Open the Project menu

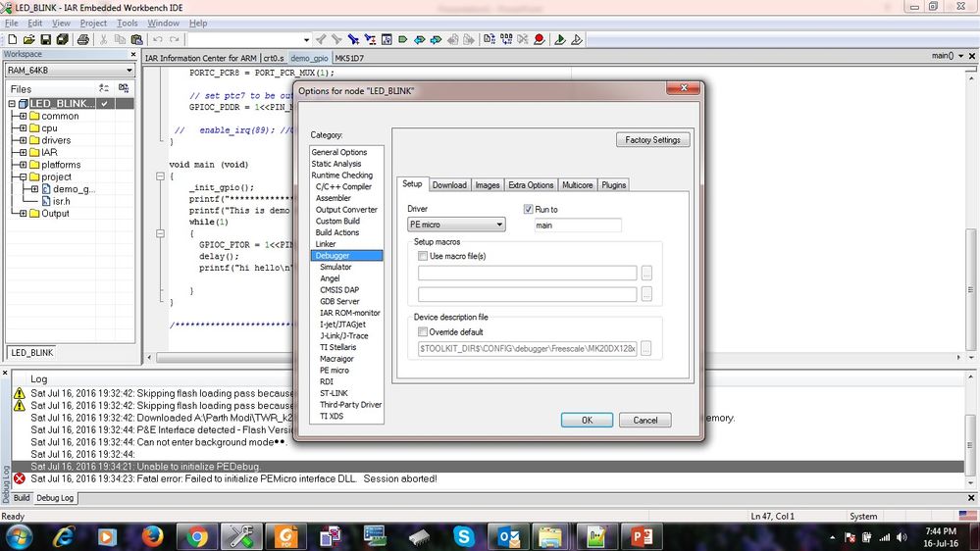tap(93, 24)
